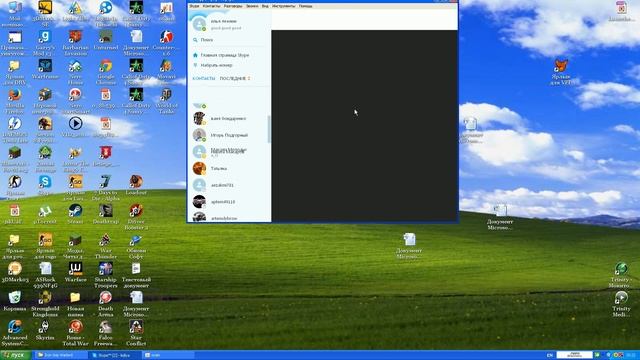Viewport: 640px width, 360px height.
Task: Click Набрать номер in Skype sidebar
Action: (216, 65)
